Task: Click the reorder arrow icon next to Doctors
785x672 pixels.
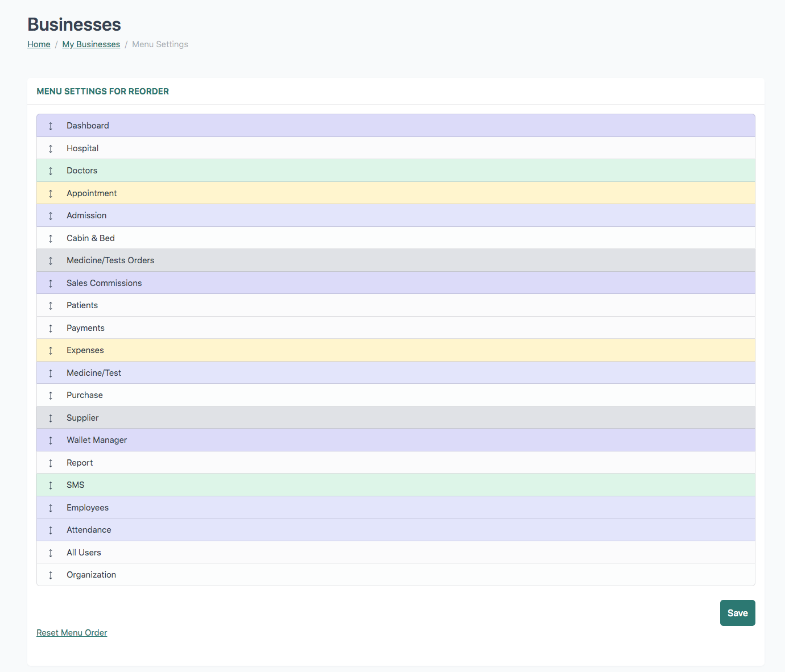Action: click(51, 171)
